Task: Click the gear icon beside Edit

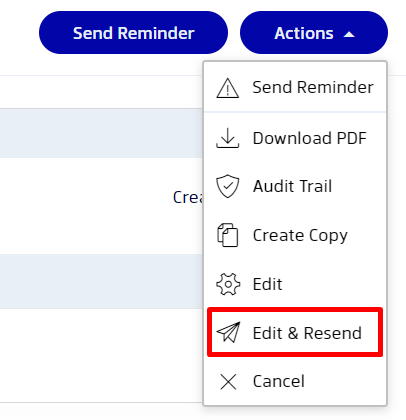Action: click(x=228, y=284)
